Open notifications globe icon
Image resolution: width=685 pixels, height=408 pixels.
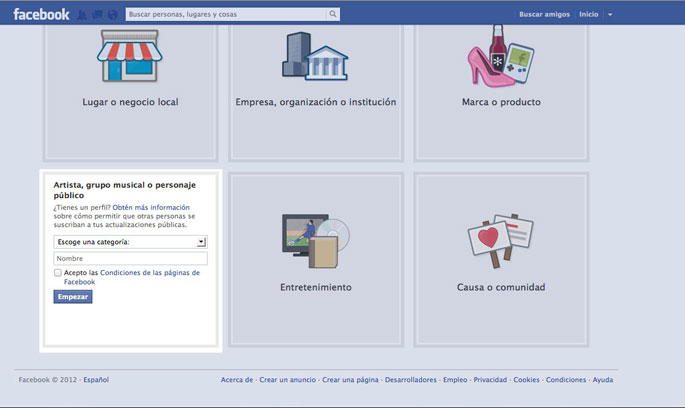tap(113, 15)
